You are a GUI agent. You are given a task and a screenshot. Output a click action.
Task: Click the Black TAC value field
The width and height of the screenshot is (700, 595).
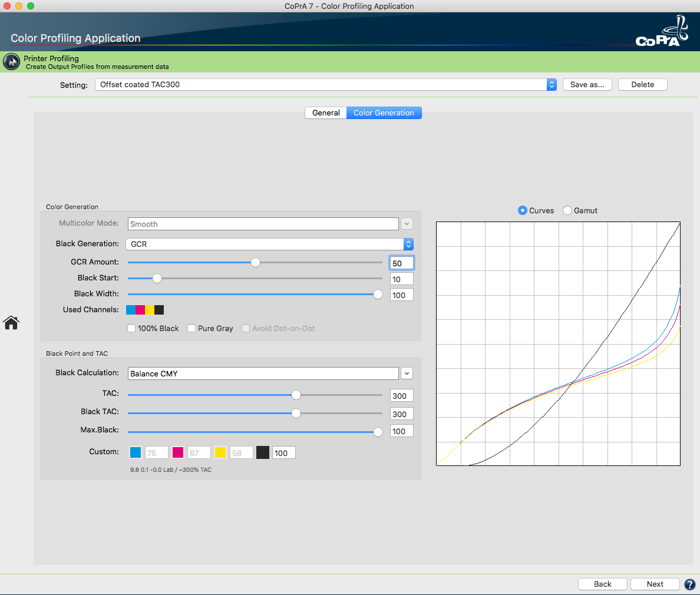click(402, 414)
